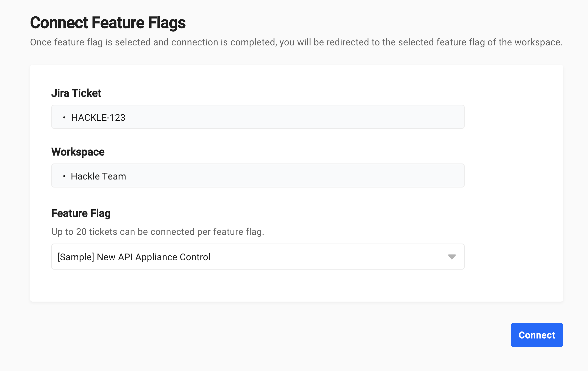Click the Hackle Team workspace value
Screen dimensions: 588x371
[x=98, y=176]
